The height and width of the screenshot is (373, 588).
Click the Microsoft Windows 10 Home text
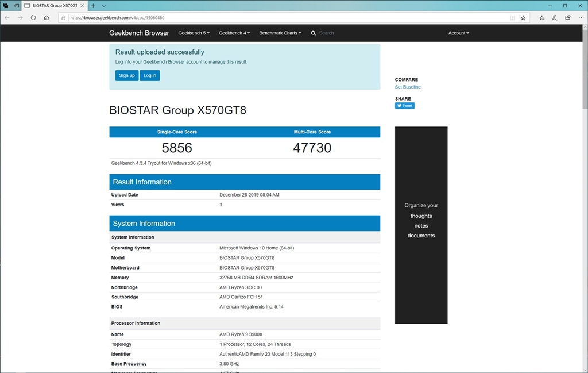point(257,248)
